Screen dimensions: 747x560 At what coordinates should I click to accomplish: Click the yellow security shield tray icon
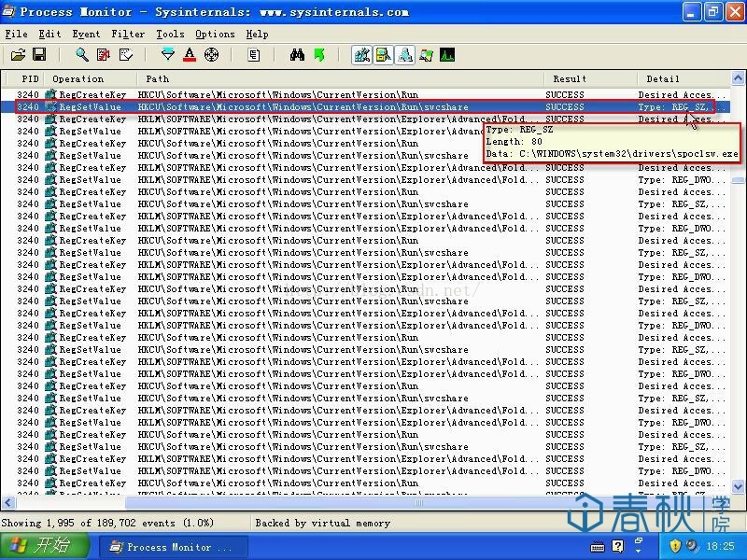click(675, 546)
